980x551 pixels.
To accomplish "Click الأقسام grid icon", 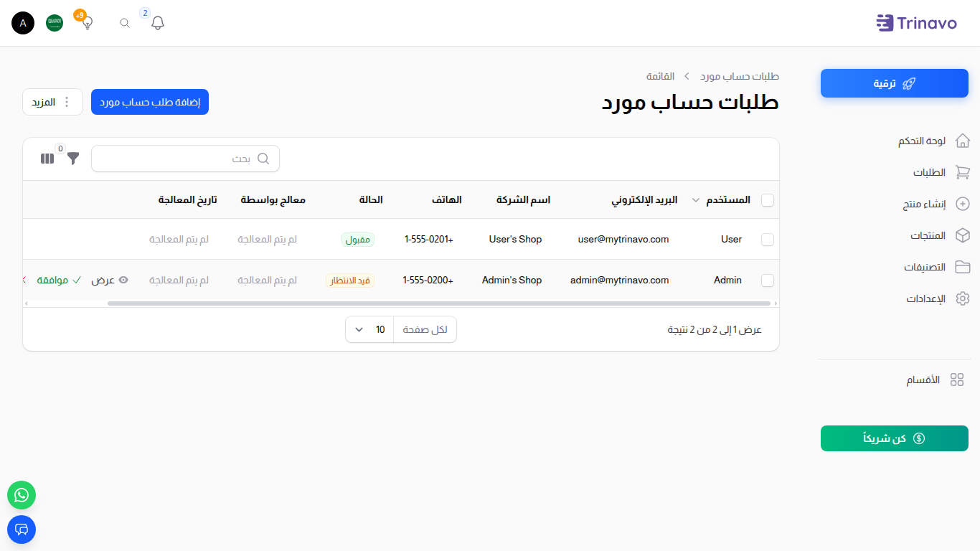I will point(957,380).
